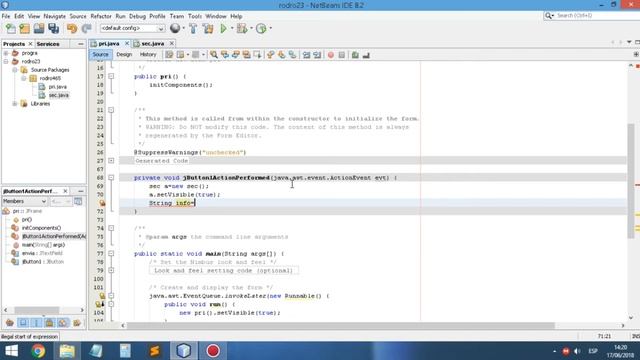
Task: Click the editor horizontal scrollbar thumb
Action: click(341, 325)
